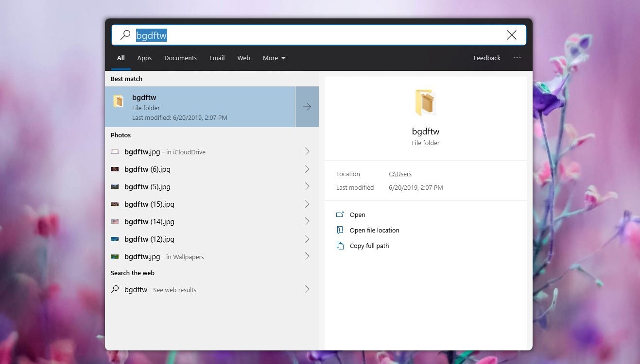Click the Open file location icon

(340, 230)
